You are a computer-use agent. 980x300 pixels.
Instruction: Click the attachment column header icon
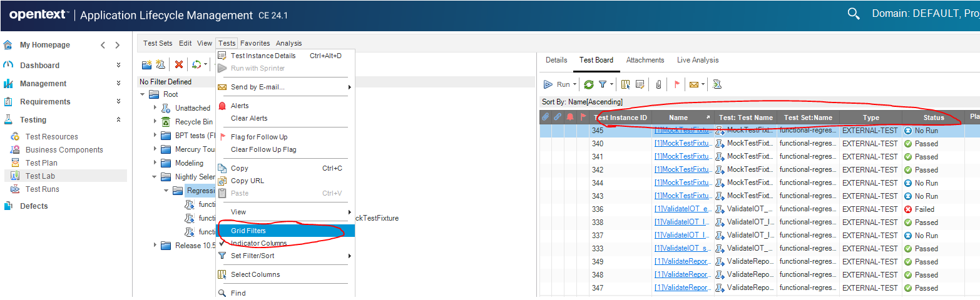[545, 117]
